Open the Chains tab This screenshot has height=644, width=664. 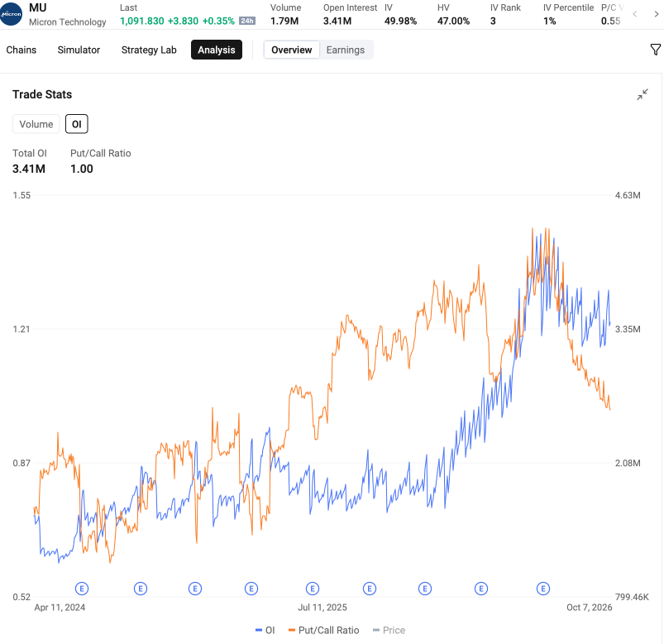coord(21,50)
